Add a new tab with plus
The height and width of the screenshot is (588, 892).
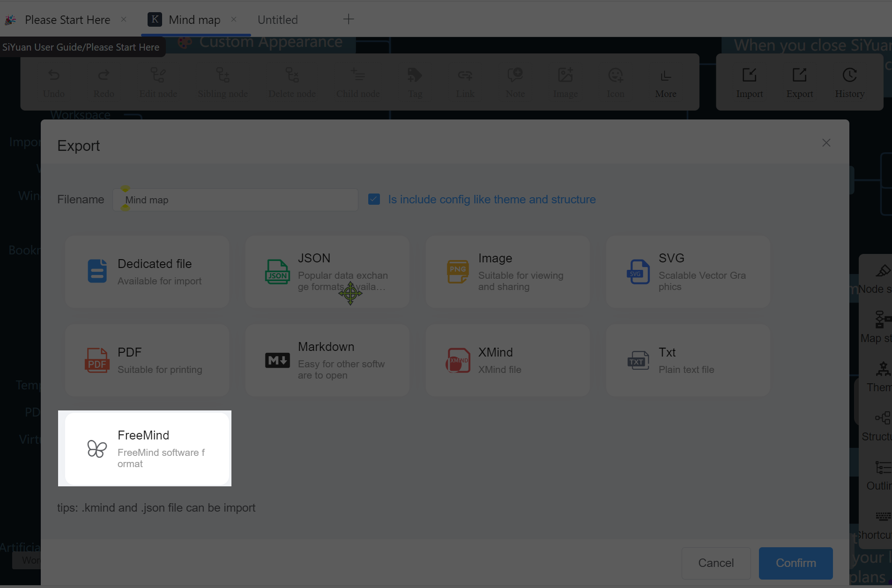click(348, 19)
